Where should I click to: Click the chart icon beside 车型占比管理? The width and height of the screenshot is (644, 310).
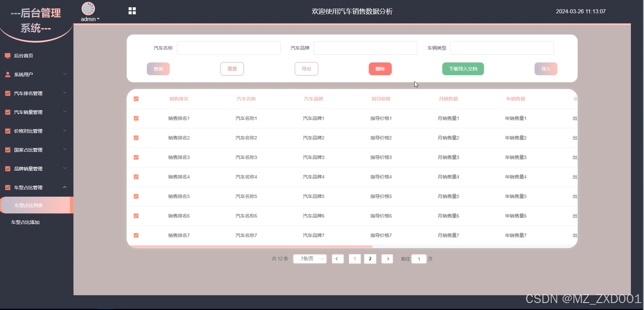coord(7,187)
